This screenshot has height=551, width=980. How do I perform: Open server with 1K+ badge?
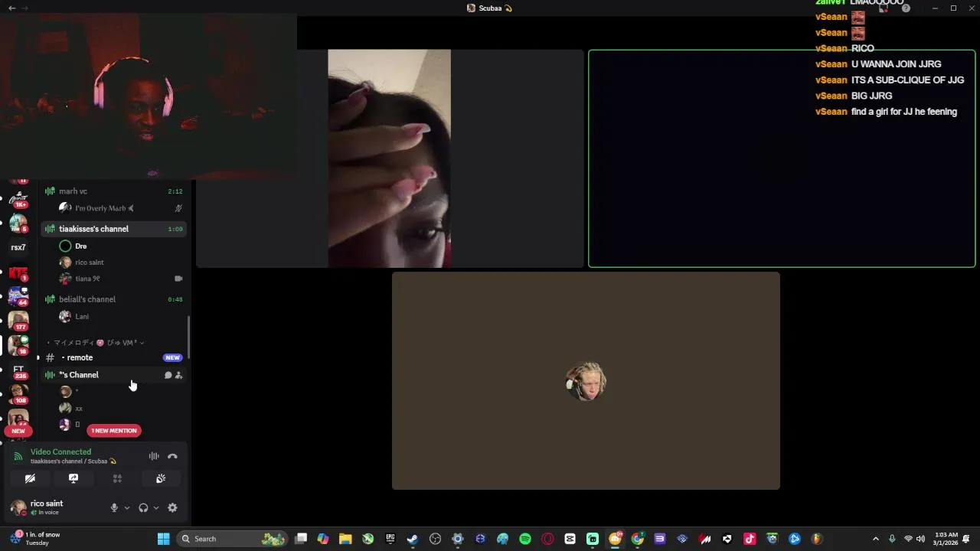click(18, 198)
